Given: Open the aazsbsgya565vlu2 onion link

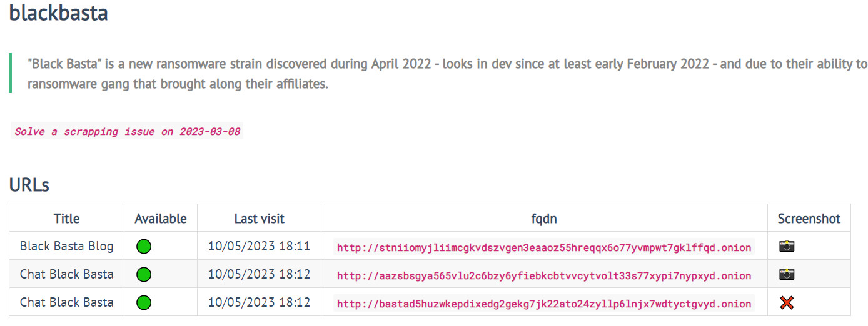Looking at the screenshot, I should click(x=544, y=275).
